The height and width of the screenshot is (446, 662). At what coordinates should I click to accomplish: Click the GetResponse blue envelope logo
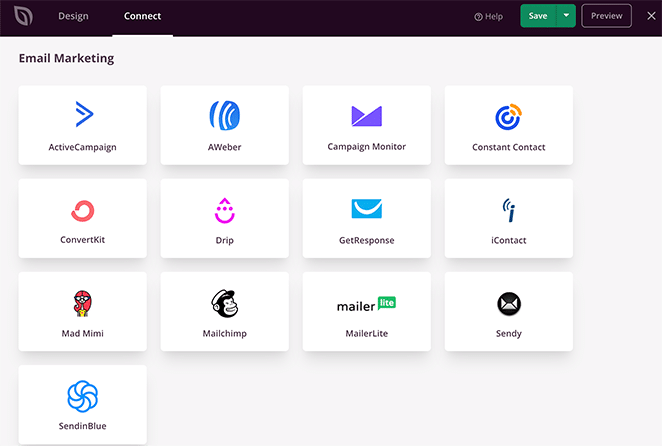tap(366, 209)
